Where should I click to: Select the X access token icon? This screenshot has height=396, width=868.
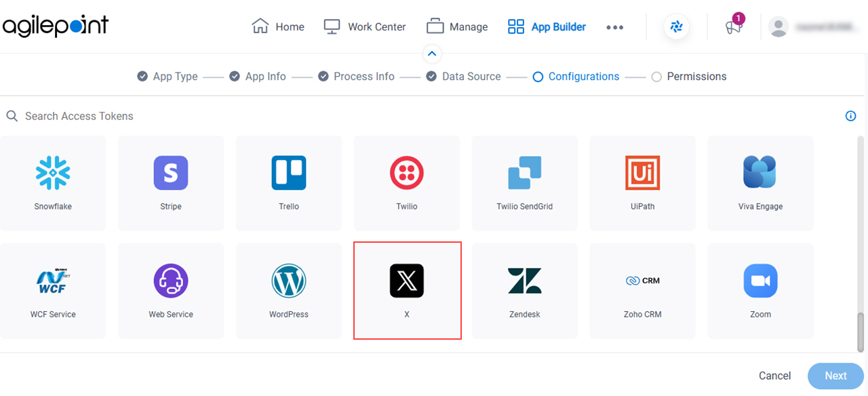tap(407, 281)
